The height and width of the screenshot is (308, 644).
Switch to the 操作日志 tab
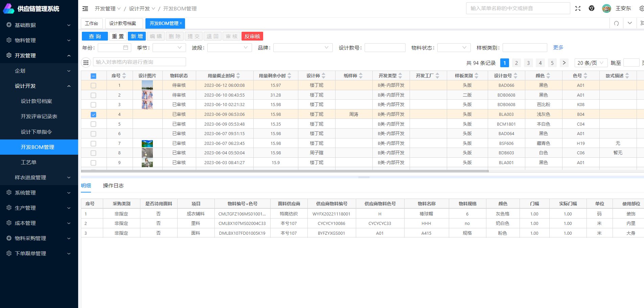(x=113, y=185)
